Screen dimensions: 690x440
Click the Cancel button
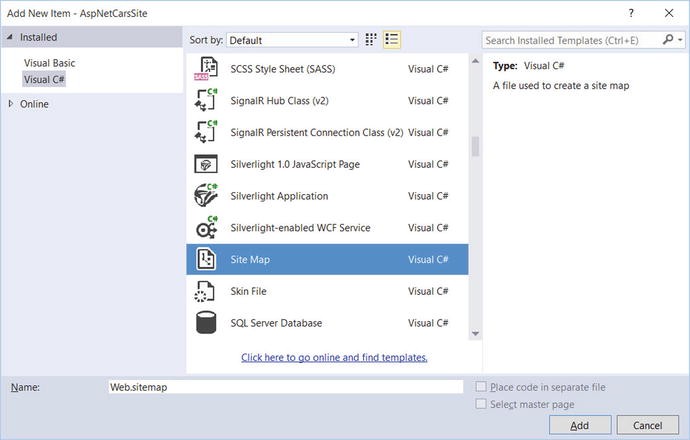[647, 425]
